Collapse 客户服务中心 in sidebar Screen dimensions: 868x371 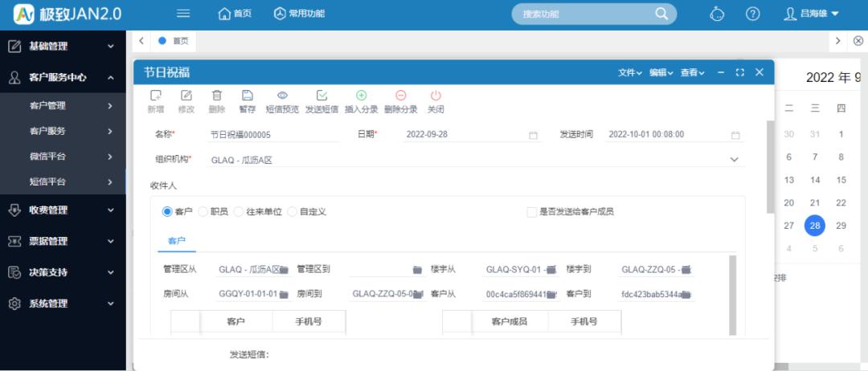(x=63, y=77)
